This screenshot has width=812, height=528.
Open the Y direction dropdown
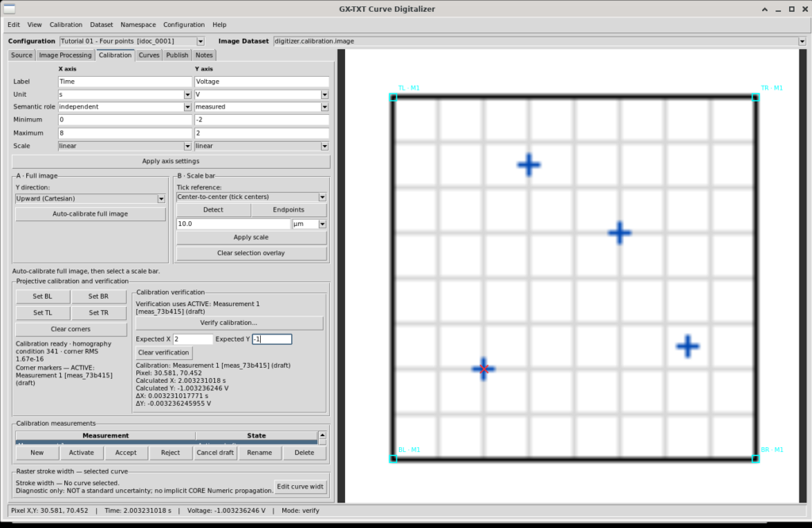[161, 199]
